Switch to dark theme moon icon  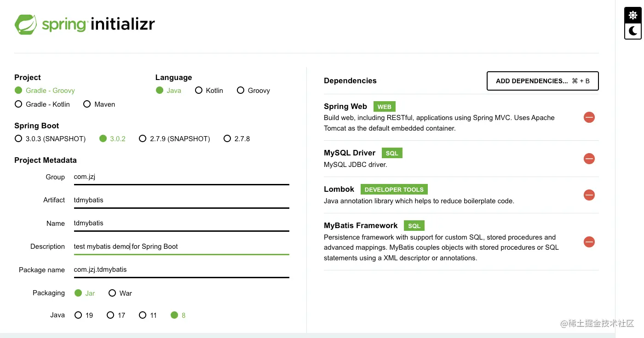point(633,31)
